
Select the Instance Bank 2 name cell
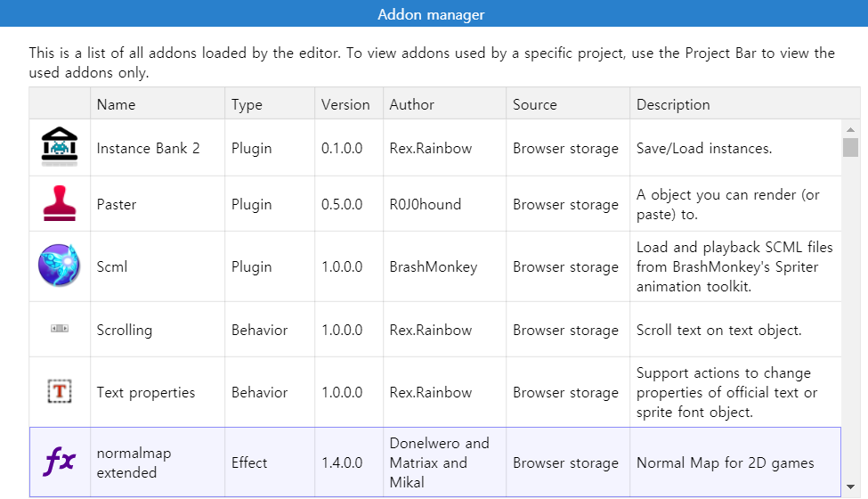click(x=158, y=148)
